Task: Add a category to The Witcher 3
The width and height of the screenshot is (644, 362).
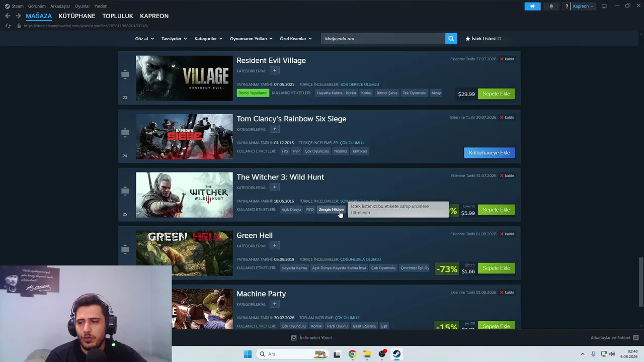Action: pos(274,188)
